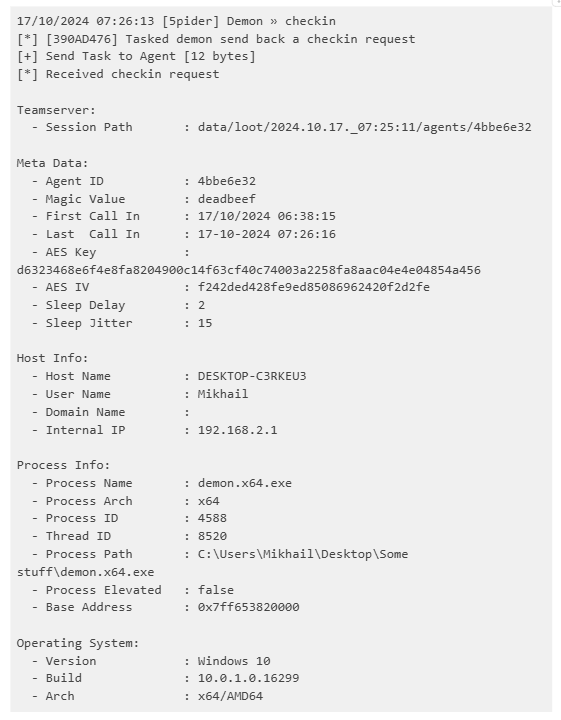561x720 pixels.
Task: Click the Session Path value ending in 4bbe6e32
Action: [365, 127]
